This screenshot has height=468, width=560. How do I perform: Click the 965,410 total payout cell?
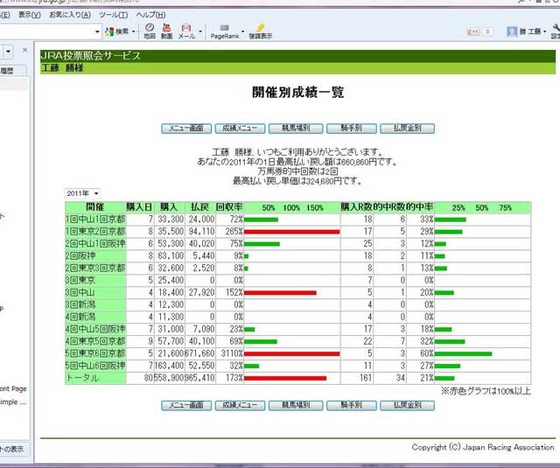click(x=200, y=378)
